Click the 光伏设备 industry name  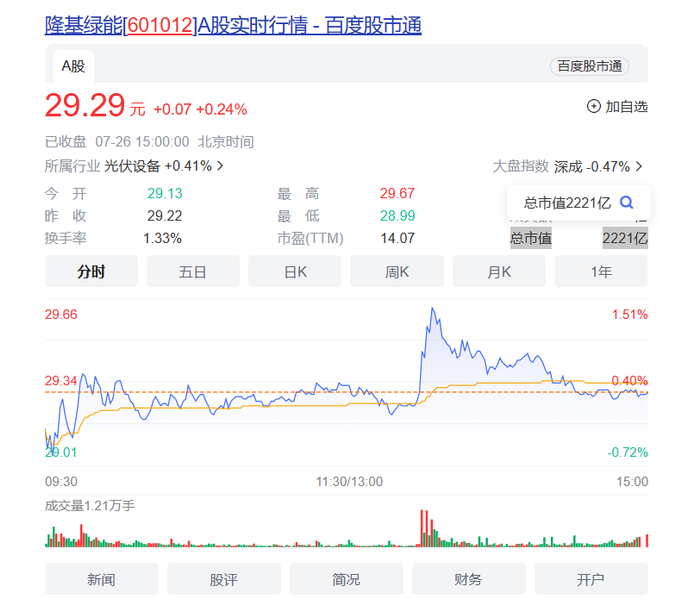(x=132, y=166)
